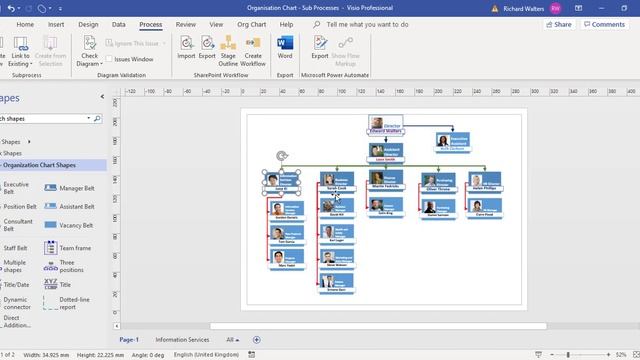The image size is (640, 360).
Task: Select Manager Belt shape
Action: pos(69,188)
